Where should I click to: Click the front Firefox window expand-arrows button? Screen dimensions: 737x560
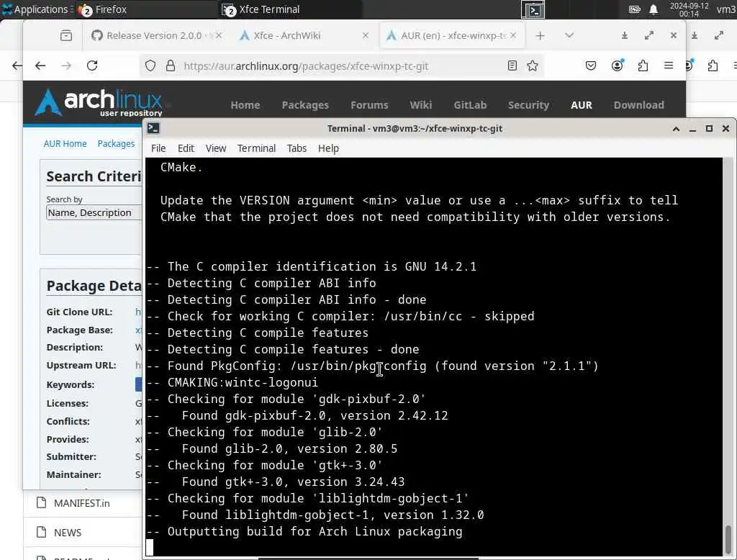click(649, 36)
